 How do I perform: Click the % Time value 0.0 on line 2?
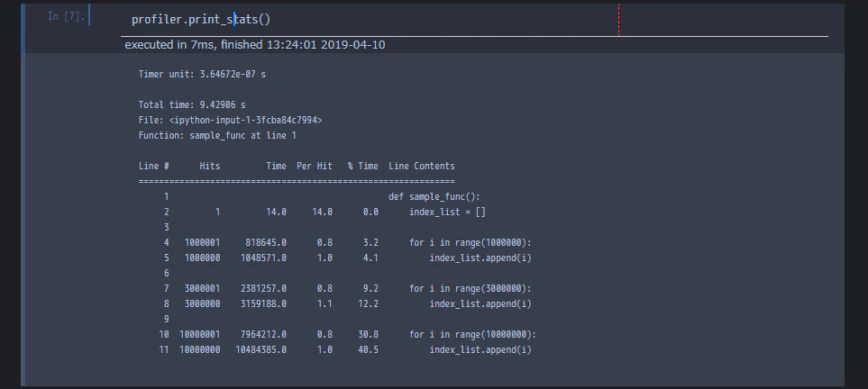click(x=370, y=212)
